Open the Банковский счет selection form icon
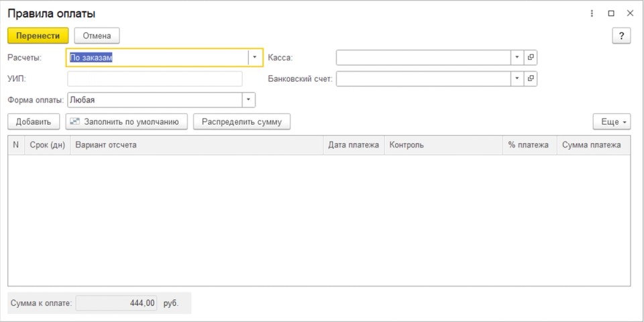Viewport: 644px width, 322px height. pyautogui.click(x=531, y=78)
